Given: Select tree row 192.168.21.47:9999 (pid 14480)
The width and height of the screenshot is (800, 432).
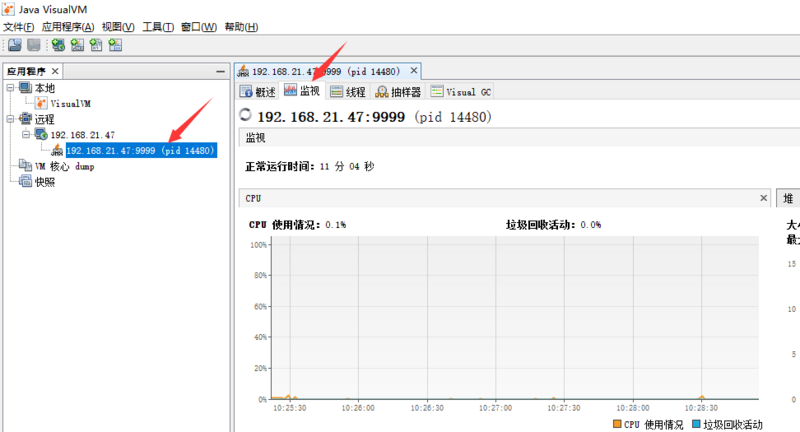Looking at the screenshot, I should tap(141, 150).
